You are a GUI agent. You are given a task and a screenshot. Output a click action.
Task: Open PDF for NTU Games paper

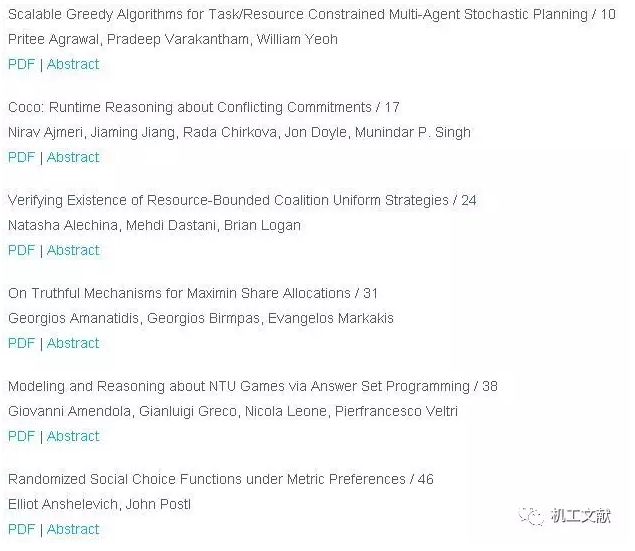21,436
